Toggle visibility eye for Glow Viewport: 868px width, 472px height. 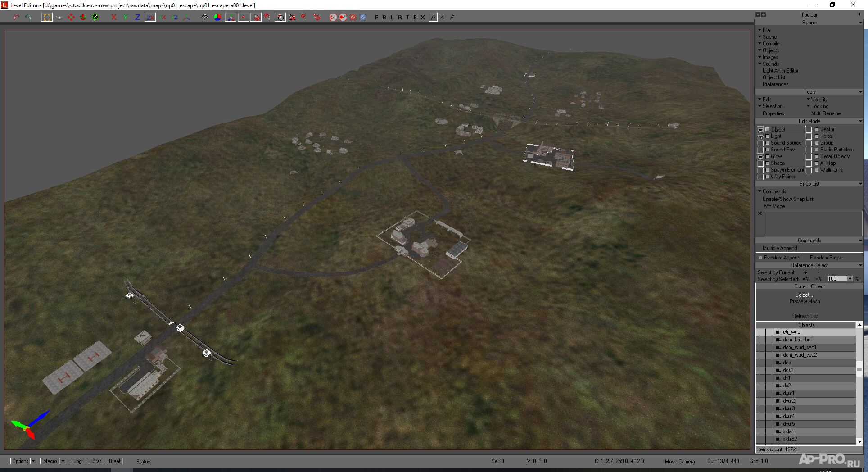click(x=760, y=157)
